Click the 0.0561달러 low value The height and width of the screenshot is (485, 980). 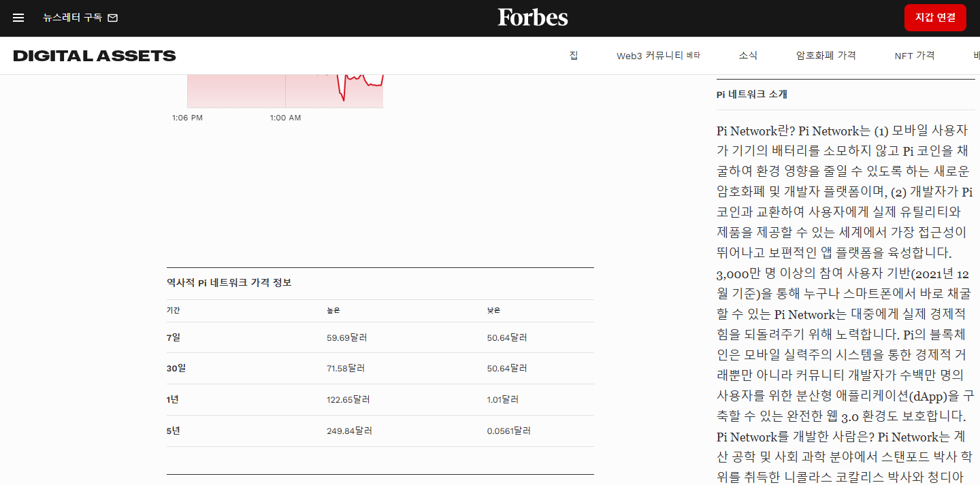tap(509, 431)
